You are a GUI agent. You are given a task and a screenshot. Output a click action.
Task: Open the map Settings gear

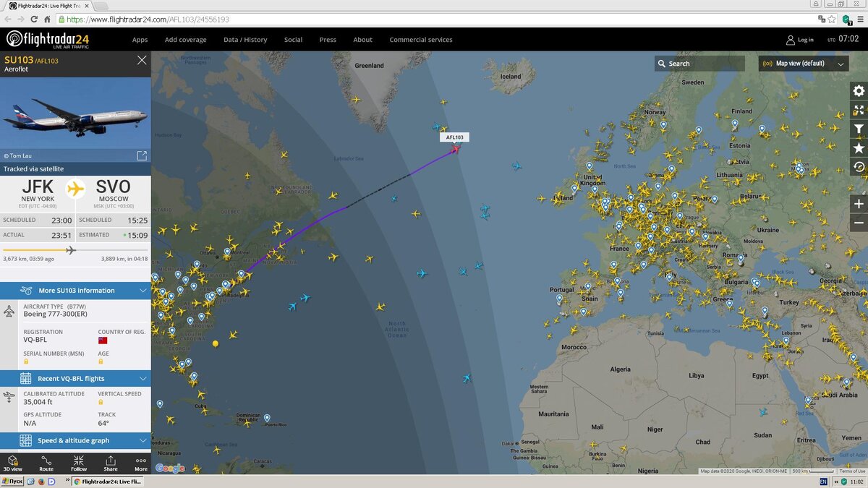(859, 91)
